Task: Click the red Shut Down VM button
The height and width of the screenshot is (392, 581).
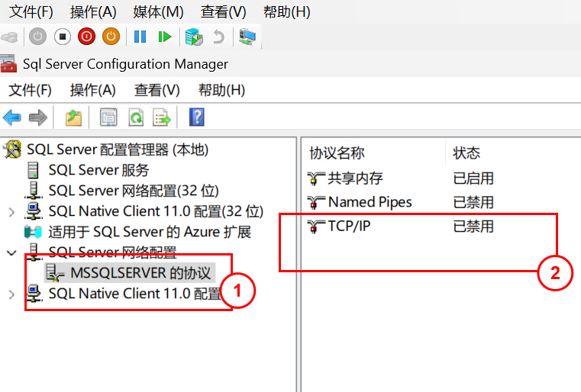Action: (86, 36)
